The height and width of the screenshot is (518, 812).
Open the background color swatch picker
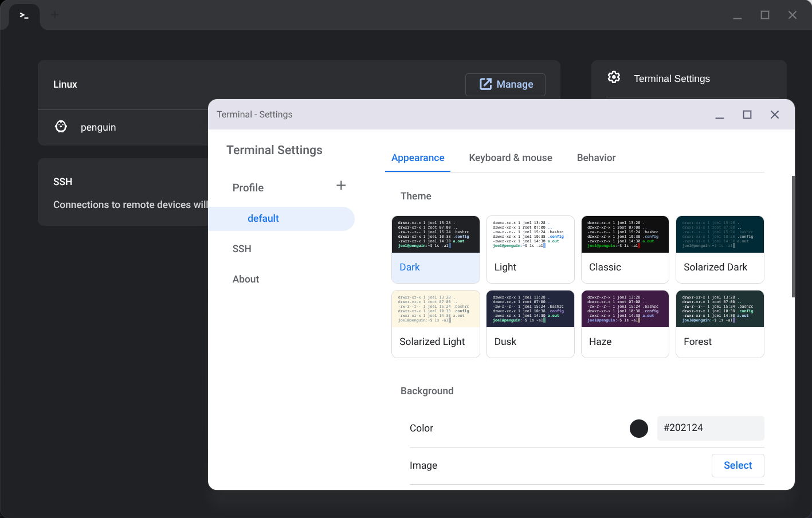[639, 429]
